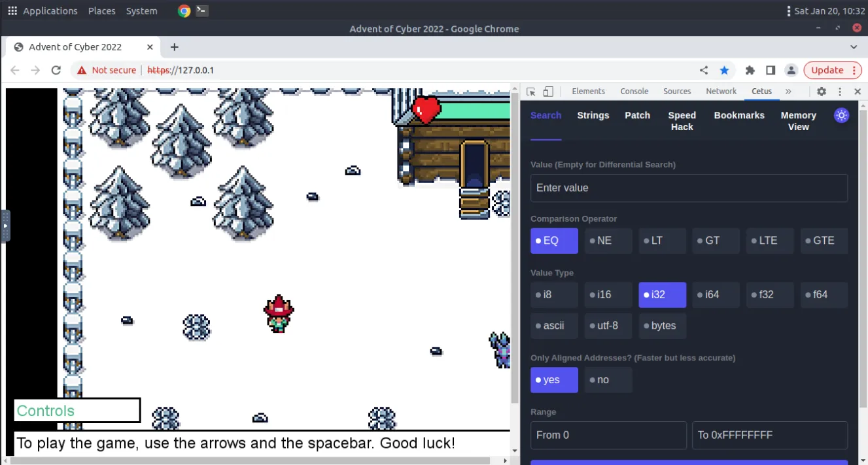Click the blue bookmark star icon
This screenshot has width=868, height=465.
[724, 70]
